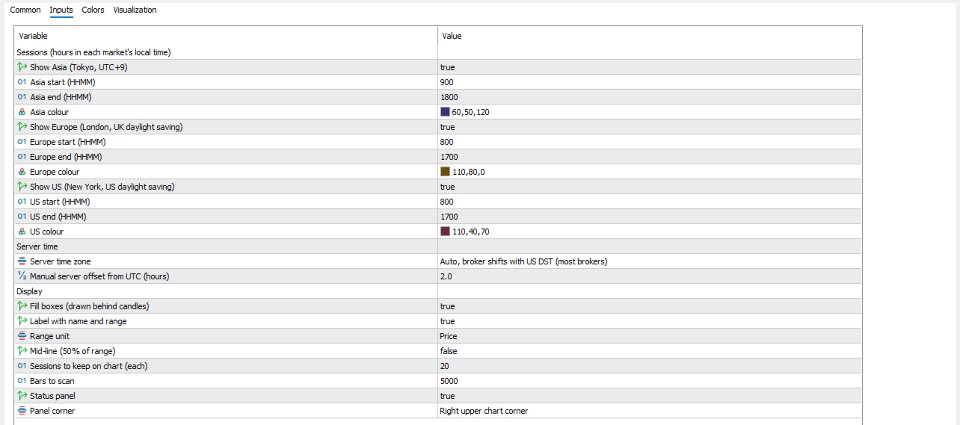Viewport: 960px width, 425px height.
Task: Click the Range unit enum icon
Action: pos(23,336)
